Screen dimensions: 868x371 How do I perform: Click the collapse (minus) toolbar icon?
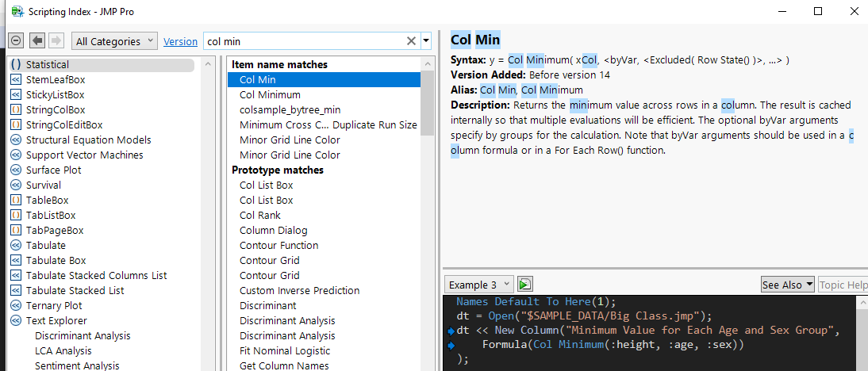pyautogui.click(x=16, y=41)
